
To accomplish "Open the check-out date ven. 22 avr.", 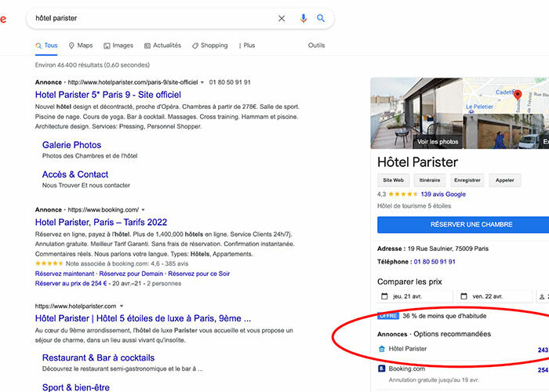I will click(493, 296).
